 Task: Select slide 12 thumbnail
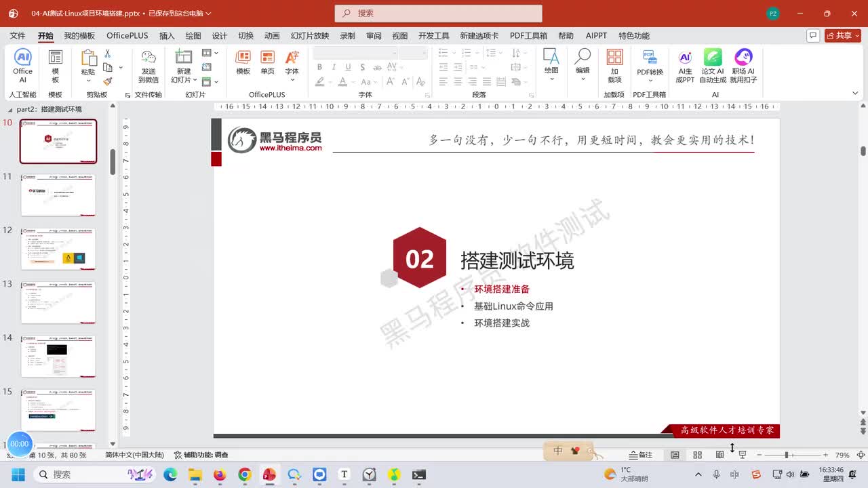(58, 249)
